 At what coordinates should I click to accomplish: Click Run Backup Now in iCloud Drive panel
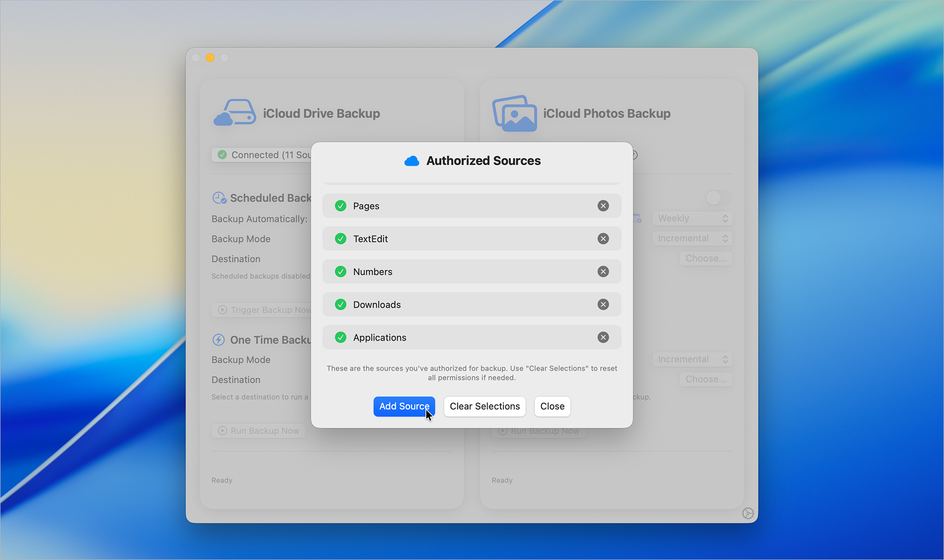point(259,431)
